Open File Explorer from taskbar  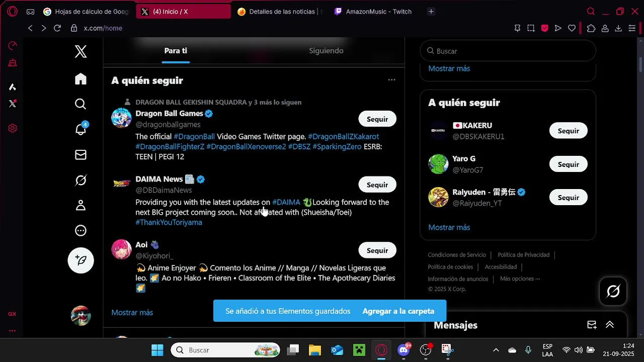coord(315,350)
